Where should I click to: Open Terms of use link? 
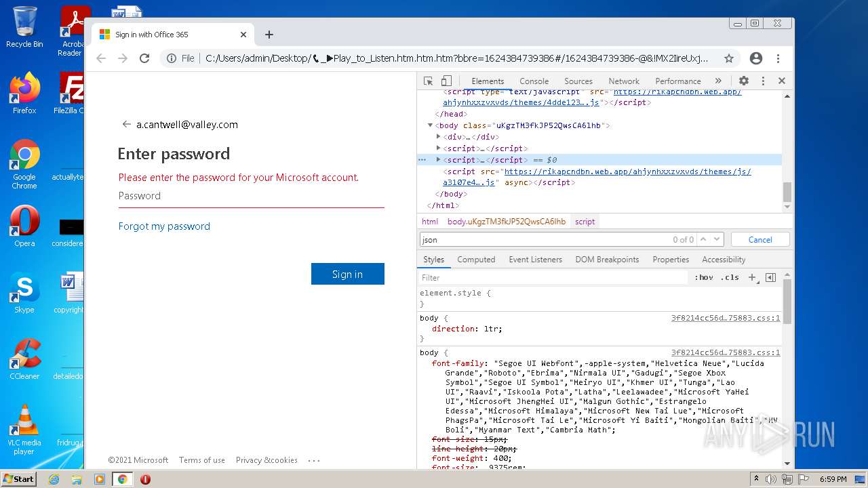coord(202,460)
